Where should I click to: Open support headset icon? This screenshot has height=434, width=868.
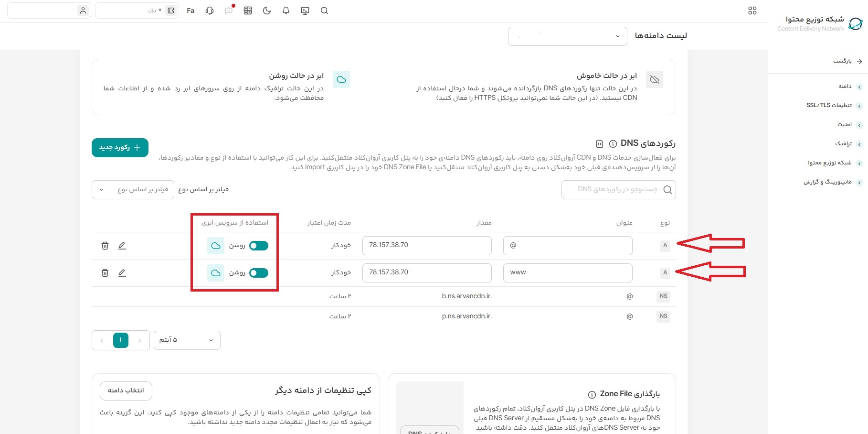point(210,11)
